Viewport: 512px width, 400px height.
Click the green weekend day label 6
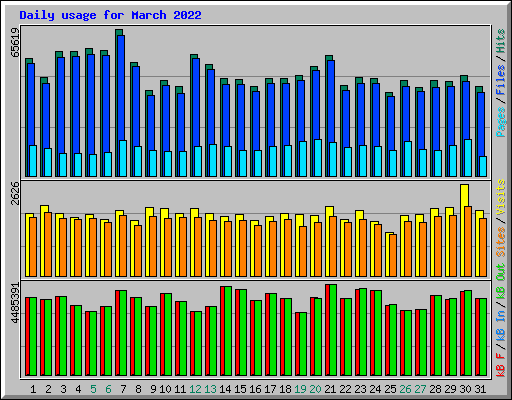tap(108, 389)
